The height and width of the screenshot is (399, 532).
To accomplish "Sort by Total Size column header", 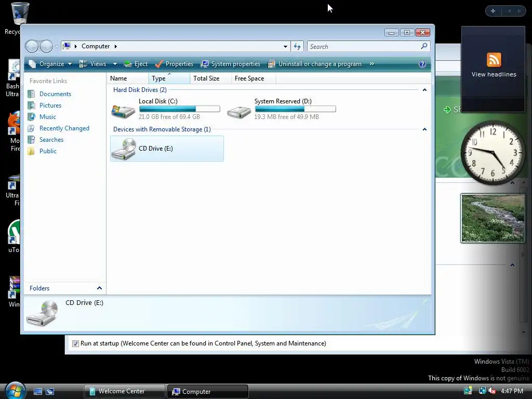I will click(x=211, y=78).
